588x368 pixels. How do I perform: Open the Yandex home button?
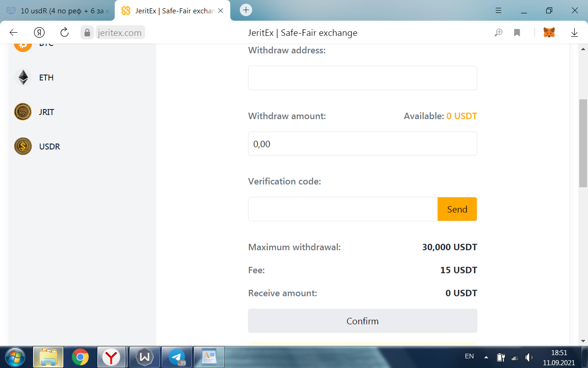point(39,32)
